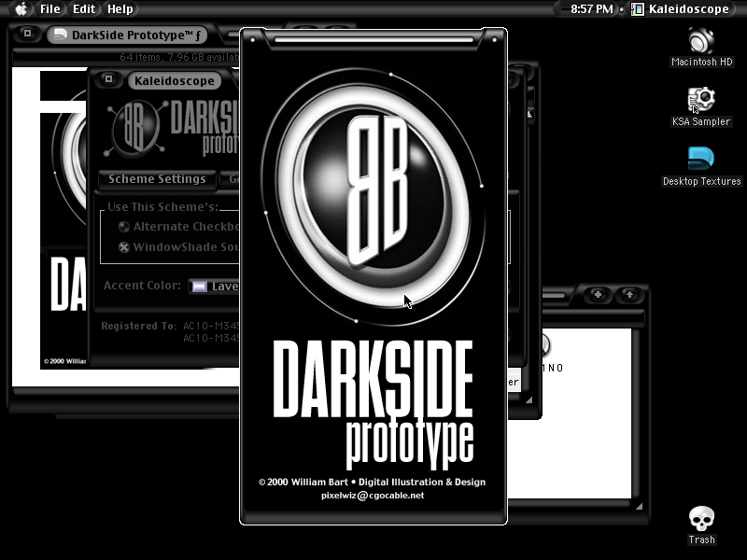This screenshot has width=747, height=560.
Task: Click the Registered To serial number text
Action: pos(211,332)
